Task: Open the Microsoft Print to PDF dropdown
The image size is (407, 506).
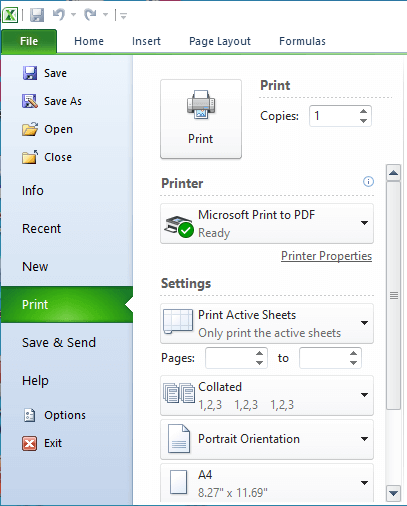Action: click(267, 223)
